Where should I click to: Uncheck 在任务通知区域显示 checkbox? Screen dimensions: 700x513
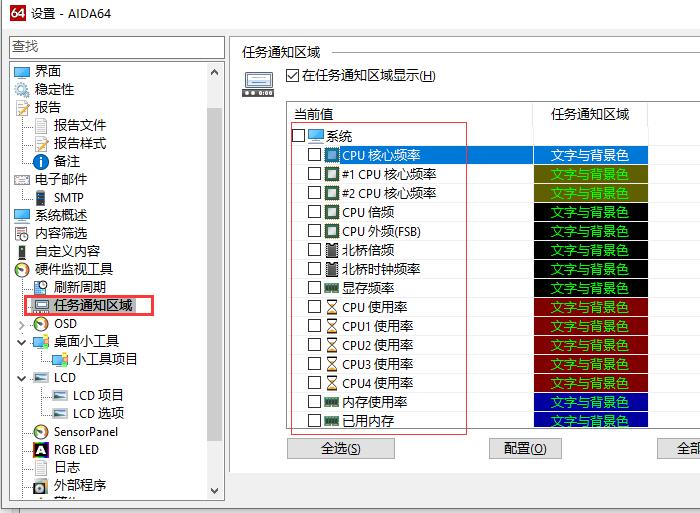(292, 75)
